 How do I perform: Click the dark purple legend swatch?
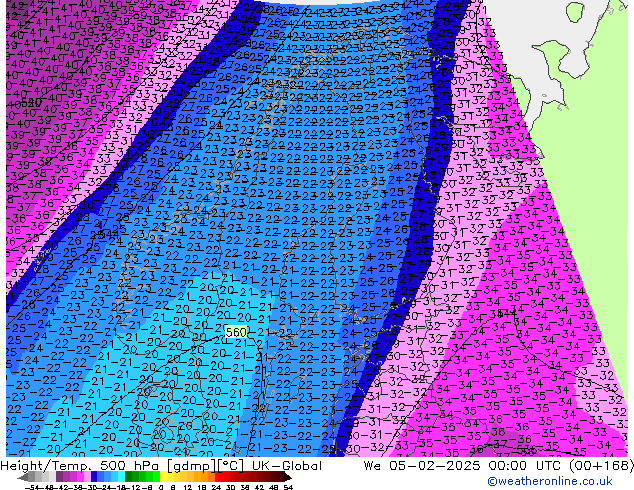(59, 477)
